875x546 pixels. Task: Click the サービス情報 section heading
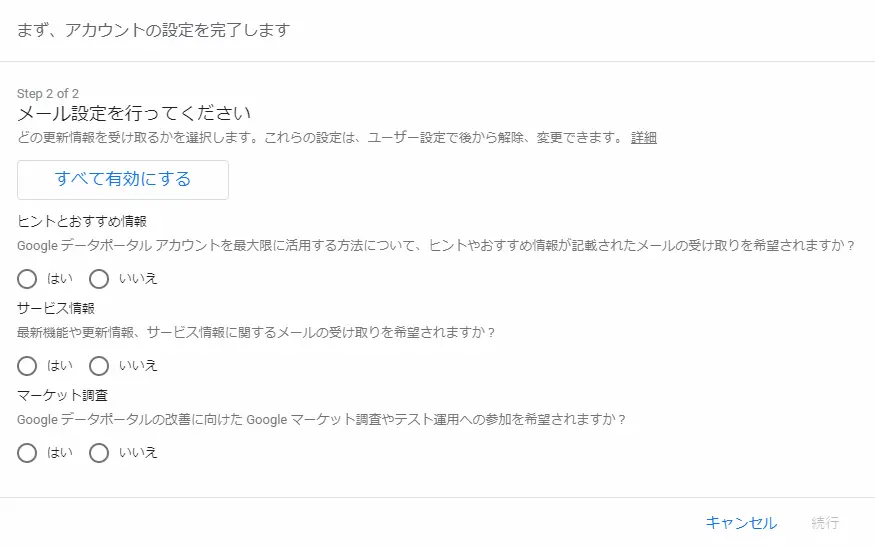click(56, 308)
